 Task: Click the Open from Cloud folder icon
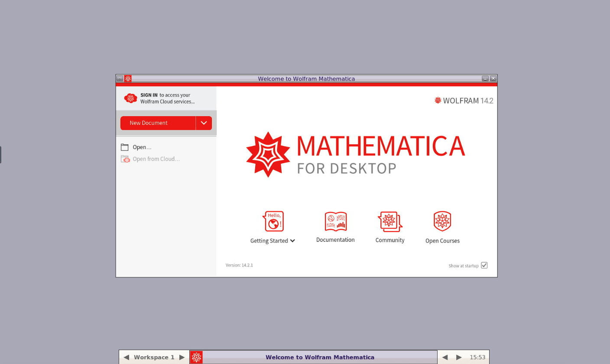tap(125, 159)
